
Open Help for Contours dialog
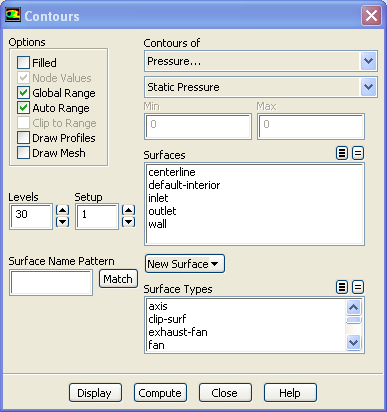290,393
